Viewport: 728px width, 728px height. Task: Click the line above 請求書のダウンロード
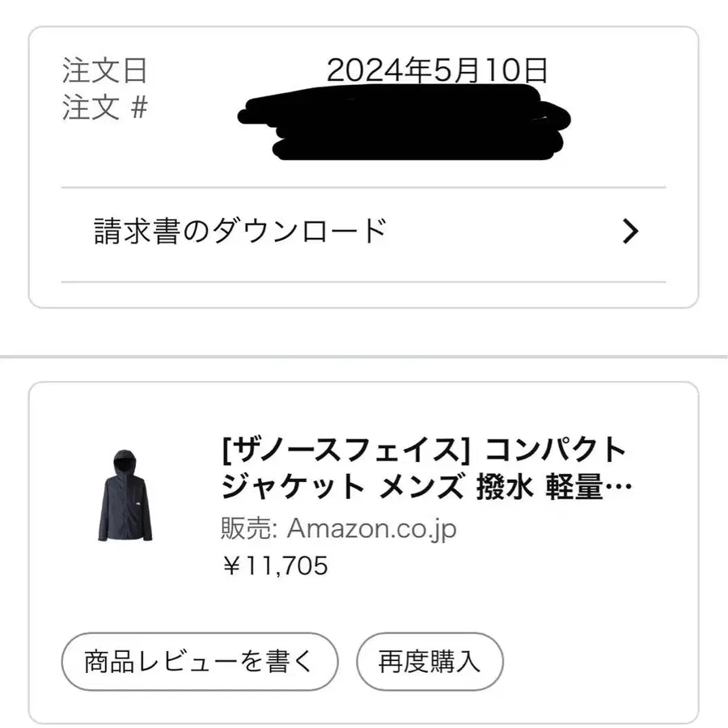point(363,188)
